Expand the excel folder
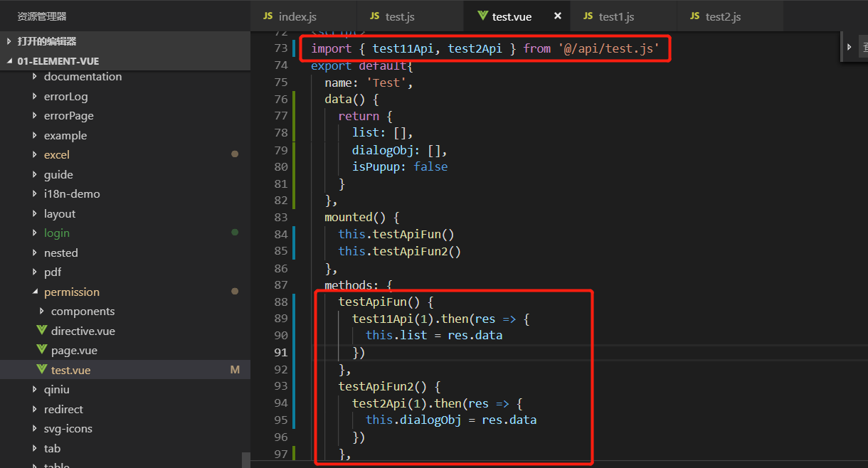This screenshot has width=868, height=468. [x=36, y=154]
